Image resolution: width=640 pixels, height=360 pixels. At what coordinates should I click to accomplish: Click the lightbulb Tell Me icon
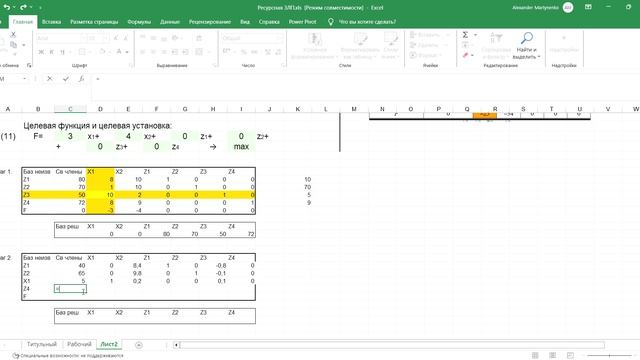click(331, 22)
